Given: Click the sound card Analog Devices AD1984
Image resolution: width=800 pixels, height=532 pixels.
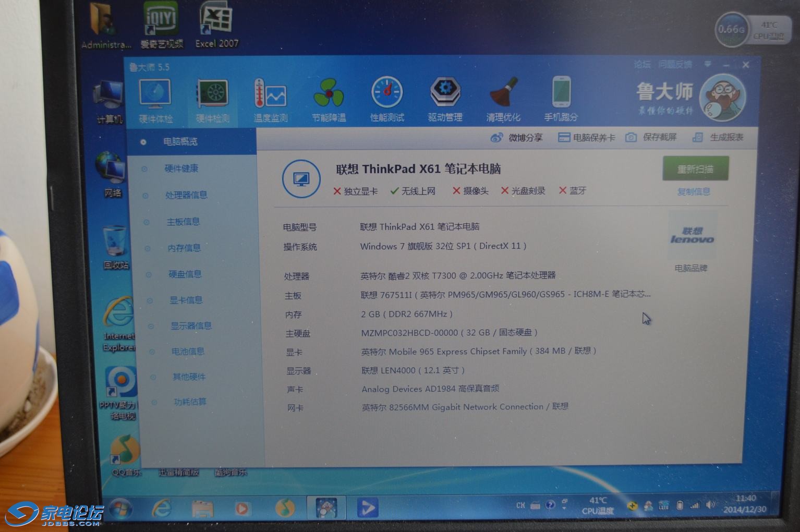Looking at the screenshot, I should point(430,389).
